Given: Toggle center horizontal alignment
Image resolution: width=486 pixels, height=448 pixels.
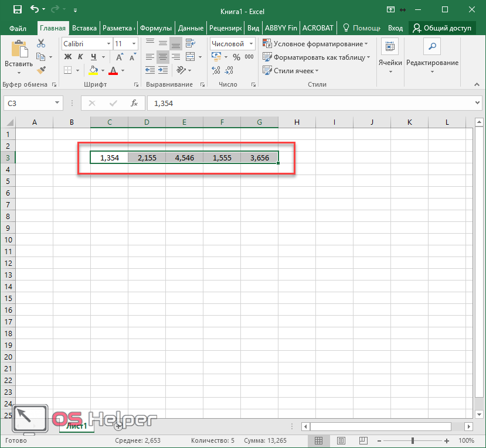Looking at the screenshot, I should 162,57.
